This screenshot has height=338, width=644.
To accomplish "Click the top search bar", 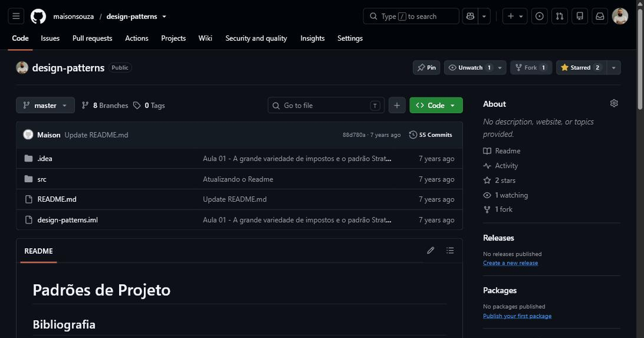I will (x=411, y=16).
